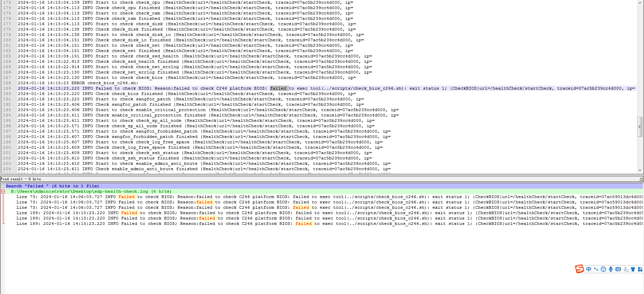Start voice input with microphone icon
644x294 pixels.
point(611,269)
